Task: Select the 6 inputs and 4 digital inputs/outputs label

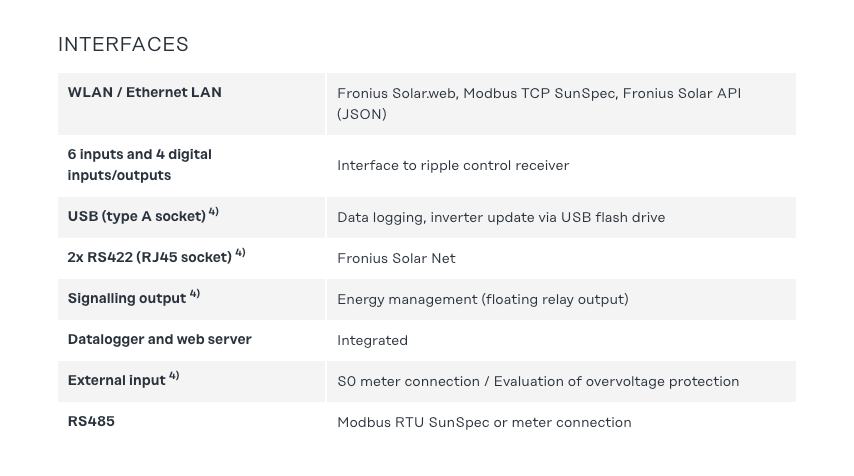Action: [140, 165]
